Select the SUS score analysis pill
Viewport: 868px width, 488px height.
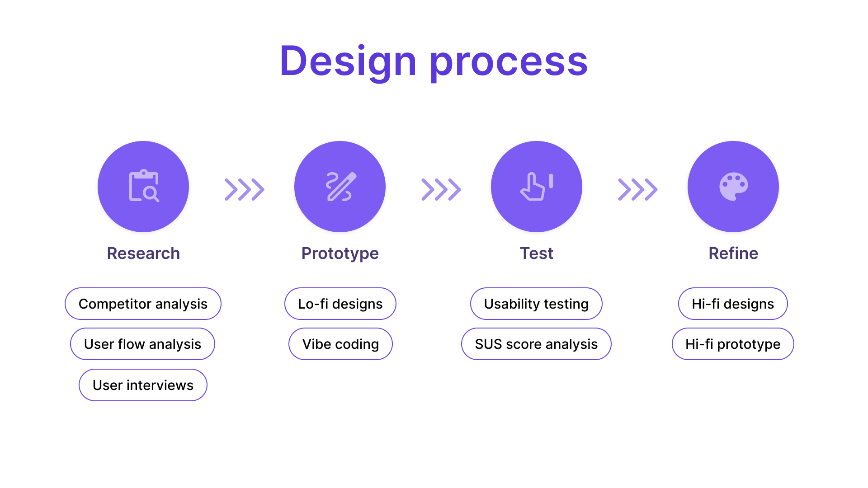point(536,344)
